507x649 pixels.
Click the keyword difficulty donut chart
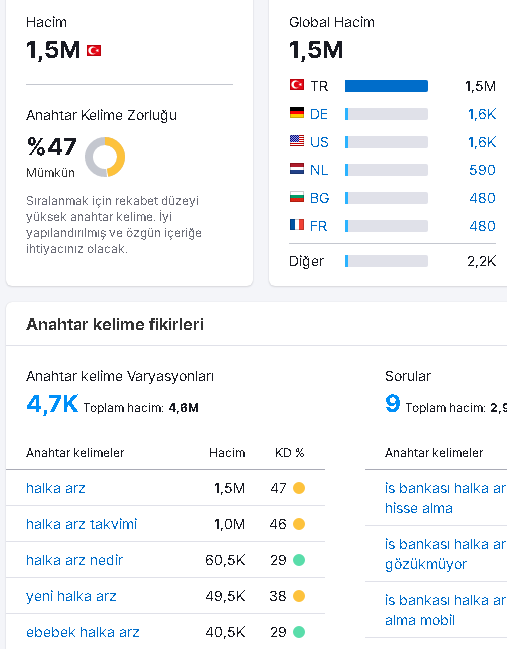click(x=105, y=157)
